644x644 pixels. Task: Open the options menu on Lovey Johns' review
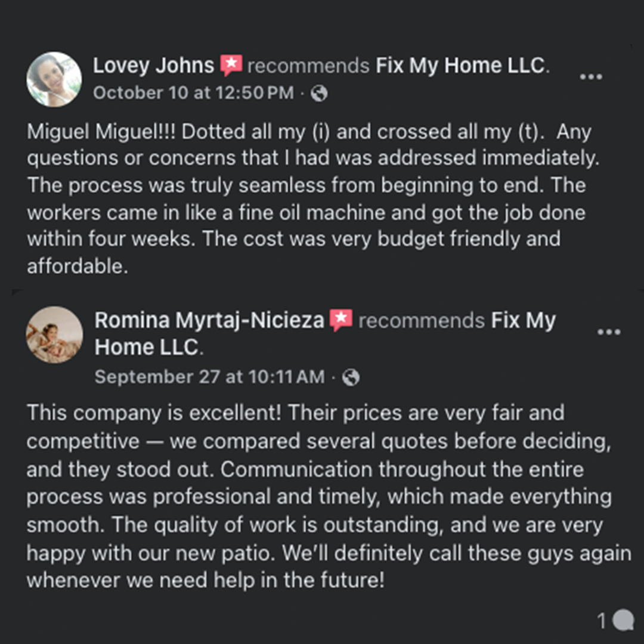[x=590, y=78]
